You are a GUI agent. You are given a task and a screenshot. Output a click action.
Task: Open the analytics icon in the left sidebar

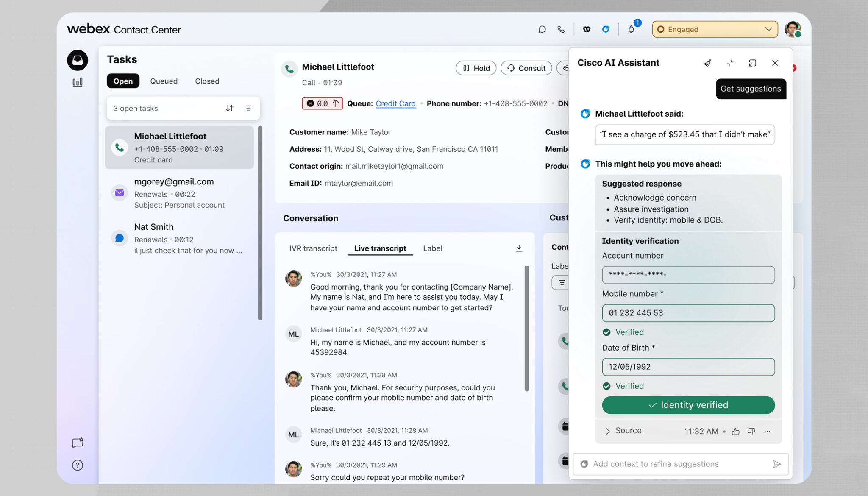[x=78, y=83]
